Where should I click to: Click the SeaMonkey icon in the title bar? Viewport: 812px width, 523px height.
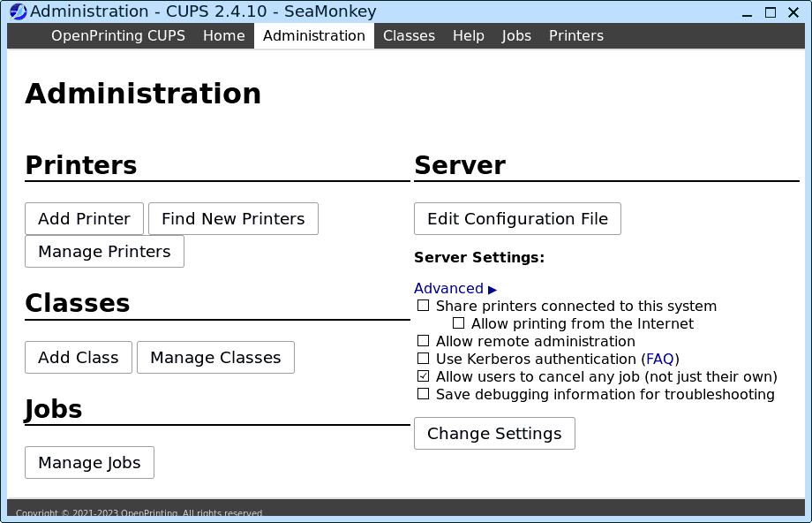pyautogui.click(x=19, y=11)
